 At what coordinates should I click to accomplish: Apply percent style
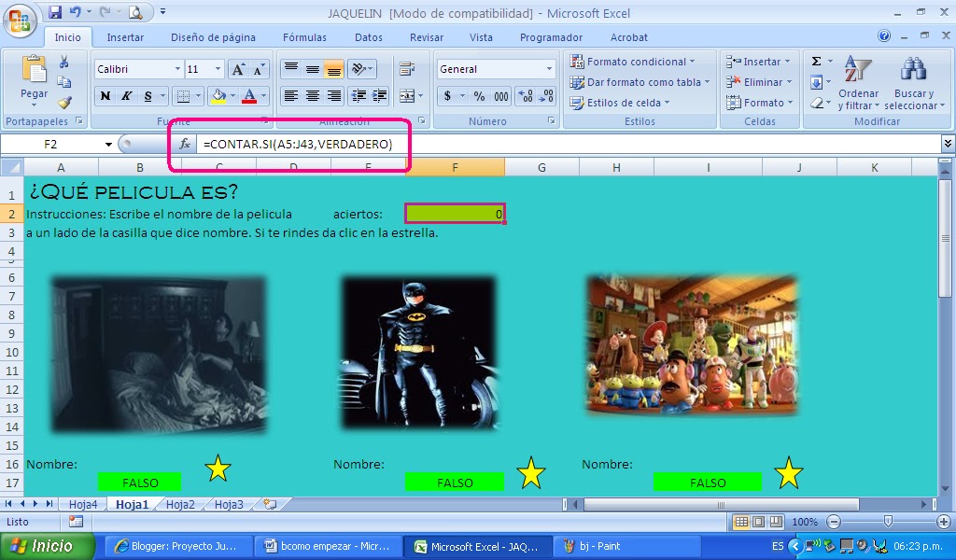pyautogui.click(x=479, y=96)
